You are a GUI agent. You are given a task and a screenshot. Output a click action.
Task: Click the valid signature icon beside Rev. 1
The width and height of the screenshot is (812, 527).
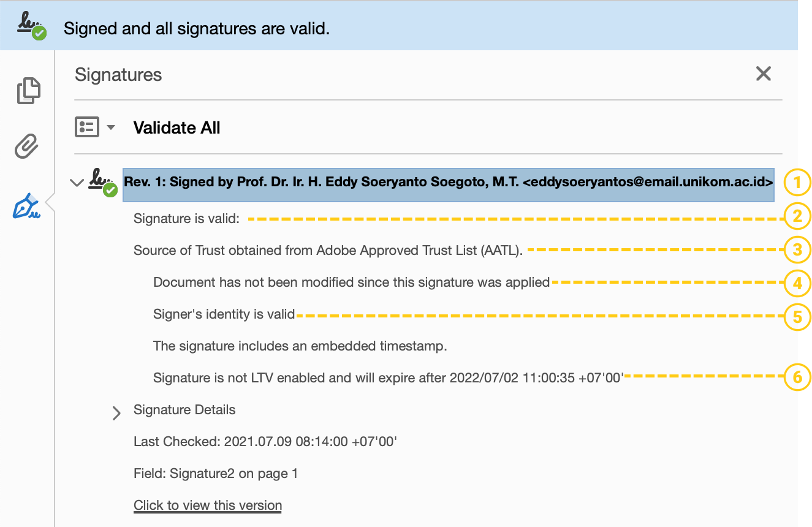coord(103,183)
